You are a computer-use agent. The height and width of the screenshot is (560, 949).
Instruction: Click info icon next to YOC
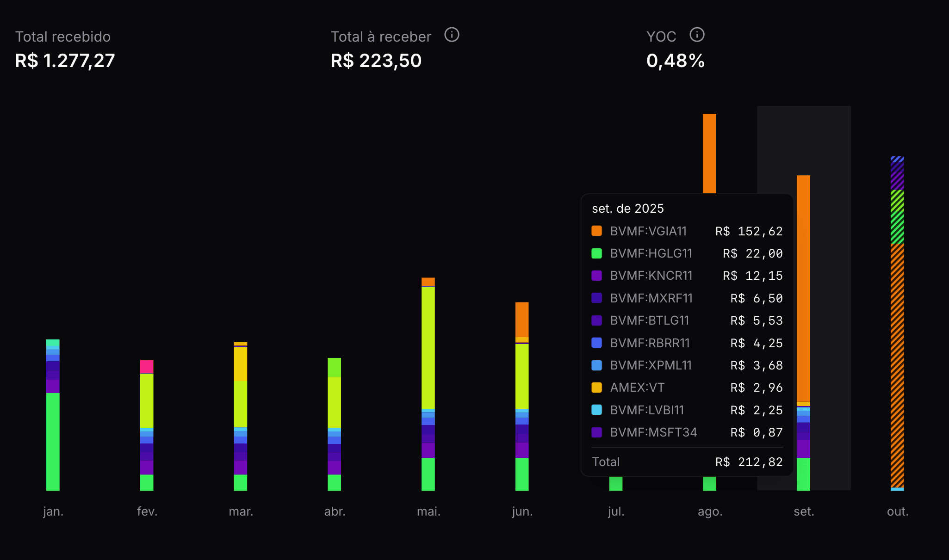pos(697,35)
